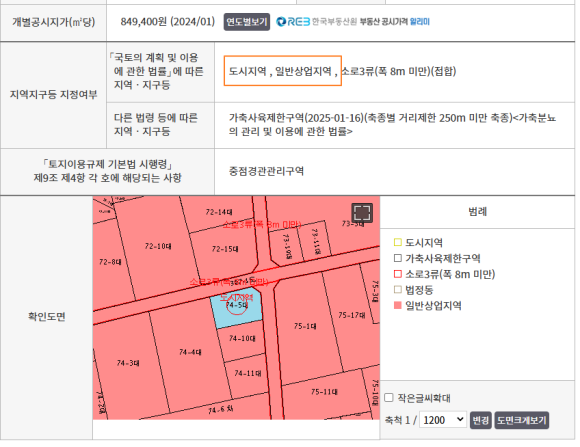Open the REB 한국부동산원 logo link
This screenshot has height=447, width=580.
[x=317, y=22]
